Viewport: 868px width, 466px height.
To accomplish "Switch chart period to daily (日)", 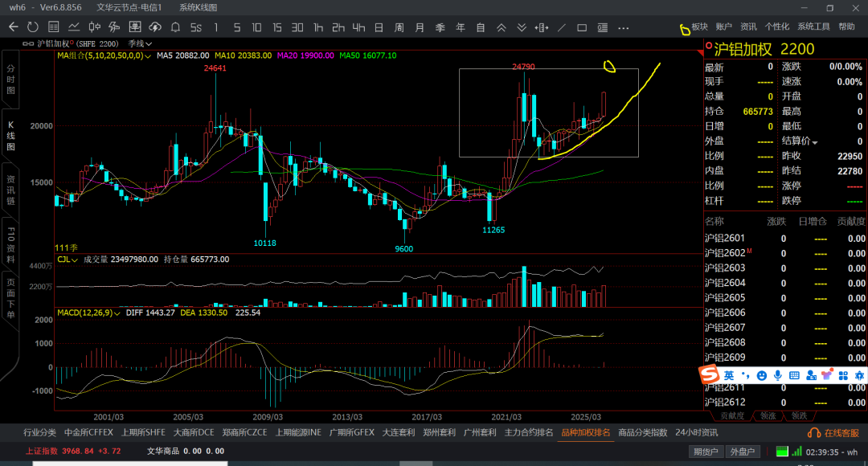I will [x=379, y=27].
